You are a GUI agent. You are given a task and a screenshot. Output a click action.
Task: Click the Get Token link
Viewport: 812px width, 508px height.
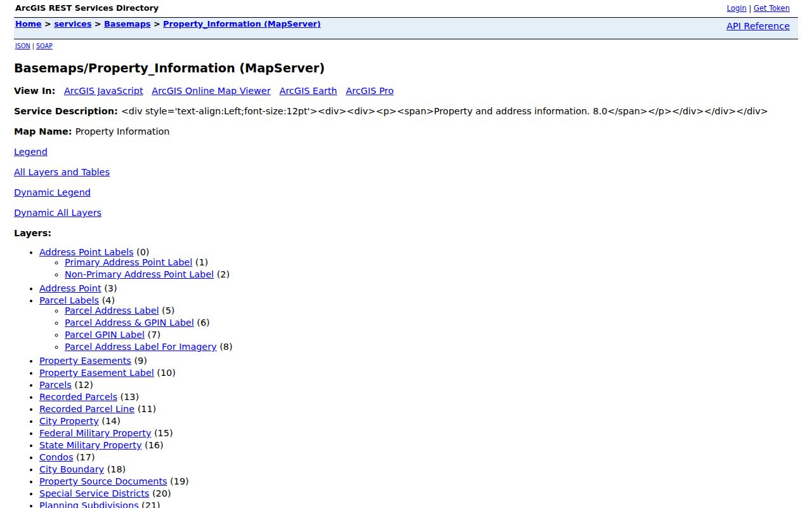[x=771, y=8]
